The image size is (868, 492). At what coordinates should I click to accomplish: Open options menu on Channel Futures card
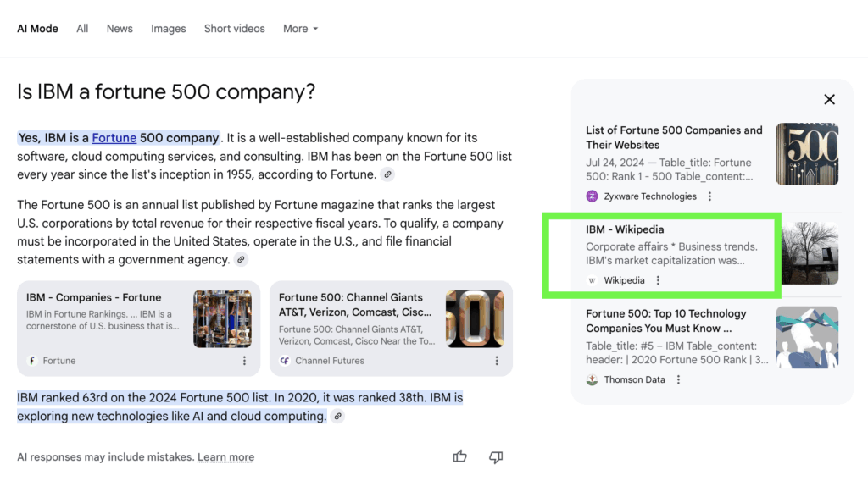tap(497, 361)
